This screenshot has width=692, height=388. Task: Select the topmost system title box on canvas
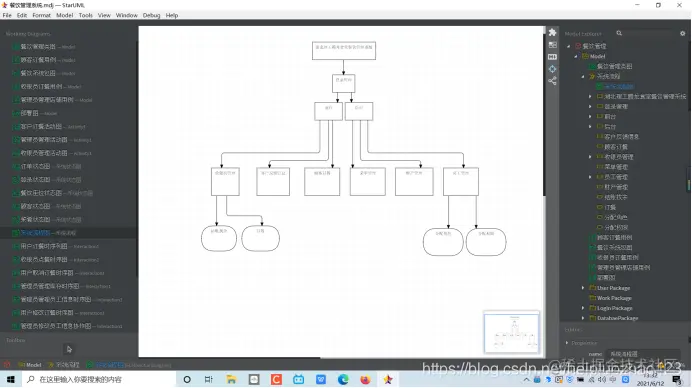[x=344, y=50]
